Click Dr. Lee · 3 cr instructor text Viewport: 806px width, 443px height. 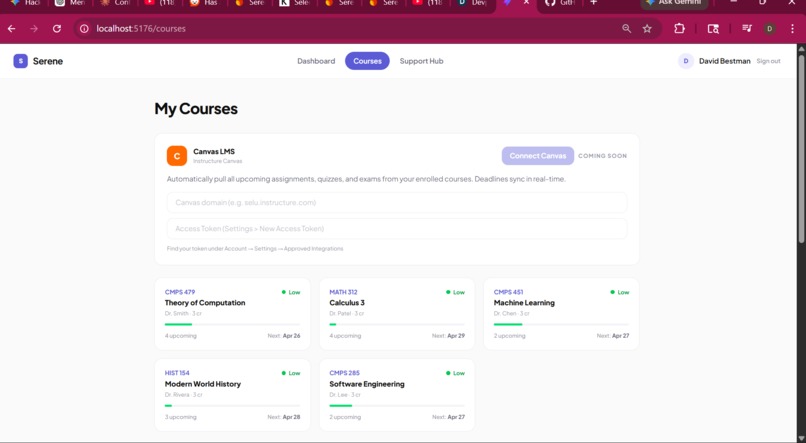(345, 395)
